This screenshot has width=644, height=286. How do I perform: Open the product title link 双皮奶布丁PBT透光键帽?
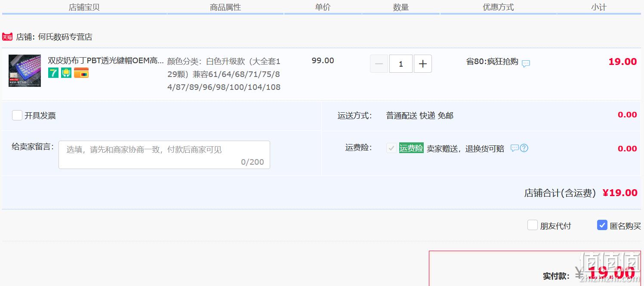point(106,61)
